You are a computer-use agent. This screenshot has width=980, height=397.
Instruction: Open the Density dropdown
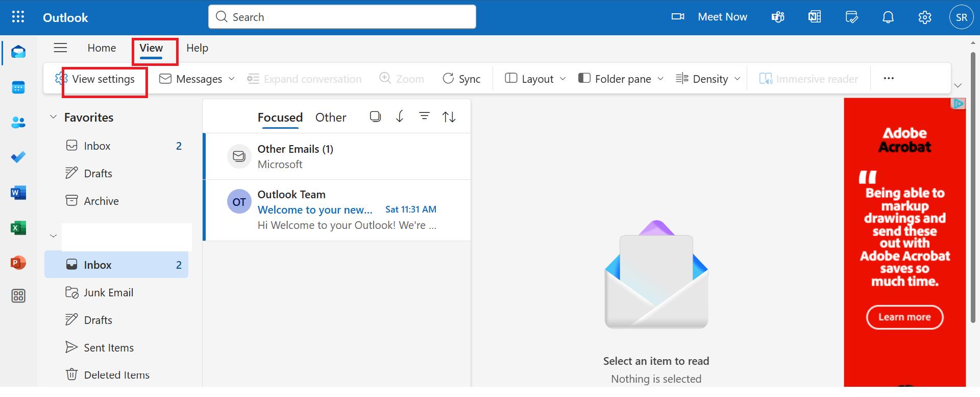[x=708, y=79]
